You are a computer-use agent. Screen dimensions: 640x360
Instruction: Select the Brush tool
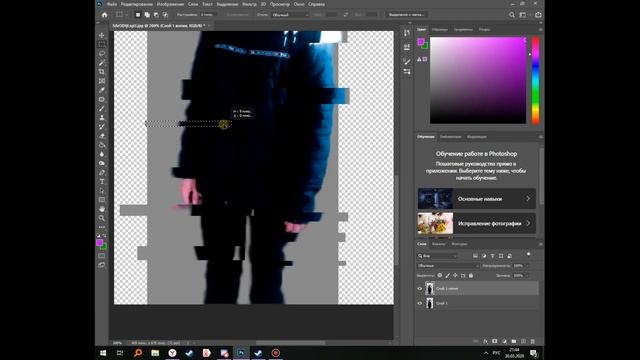(102, 109)
